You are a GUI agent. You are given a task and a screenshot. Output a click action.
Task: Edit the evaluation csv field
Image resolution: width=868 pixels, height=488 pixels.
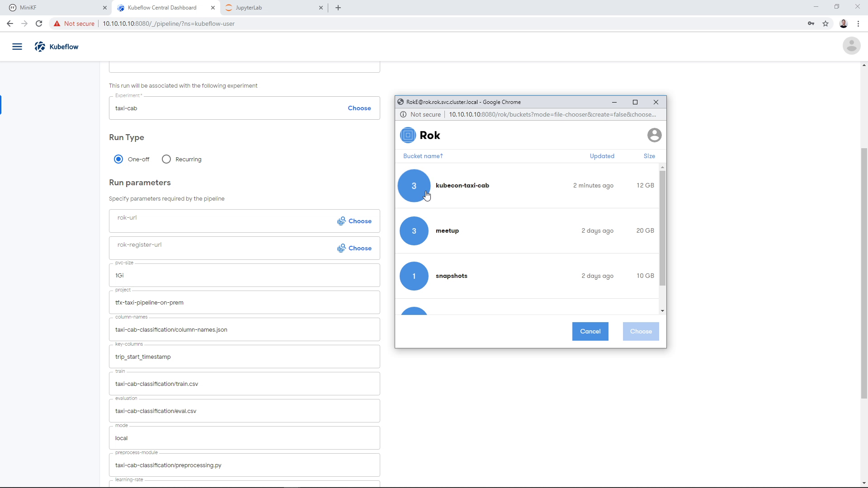[244, 411]
